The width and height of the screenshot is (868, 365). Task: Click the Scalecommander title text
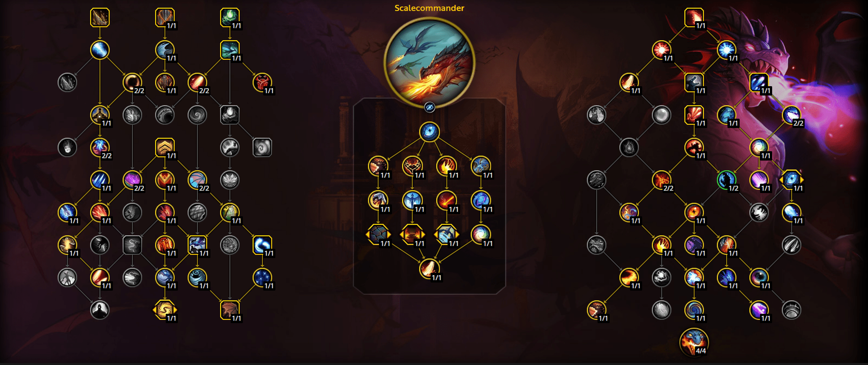pyautogui.click(x=429, y=8)
